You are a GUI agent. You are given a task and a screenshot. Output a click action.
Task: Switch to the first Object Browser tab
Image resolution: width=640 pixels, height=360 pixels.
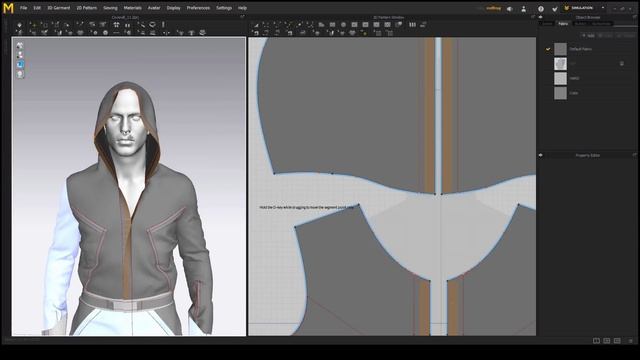point(547,24)
